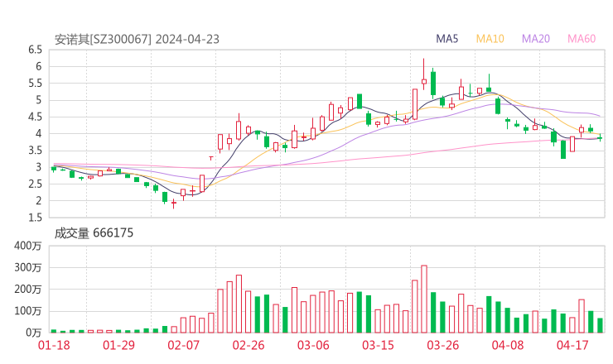Screen dimensions: 613x364
Task: Click the 03-06 date axis label
Action: point(313,345)
